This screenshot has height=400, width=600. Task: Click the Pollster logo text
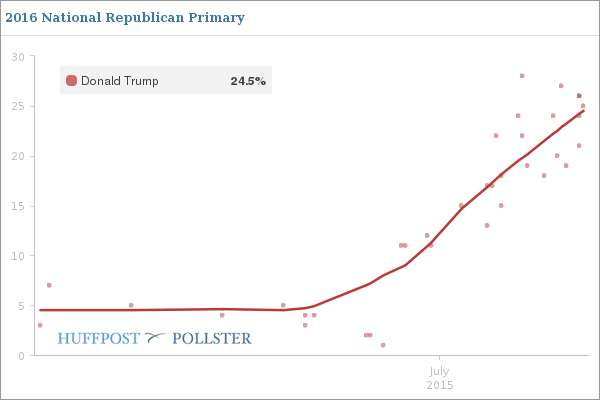pyautogui.click(x=212, y=338)
